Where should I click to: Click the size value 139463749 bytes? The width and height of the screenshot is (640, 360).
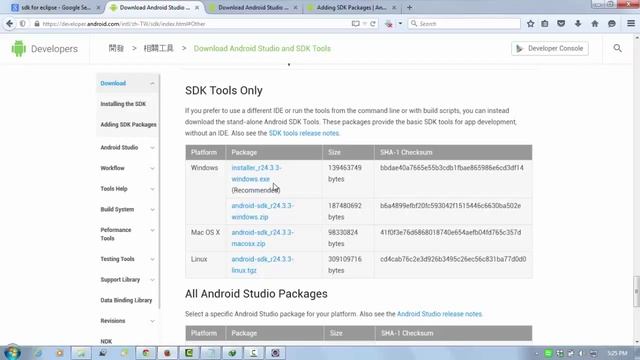click(x=344, y=173)
